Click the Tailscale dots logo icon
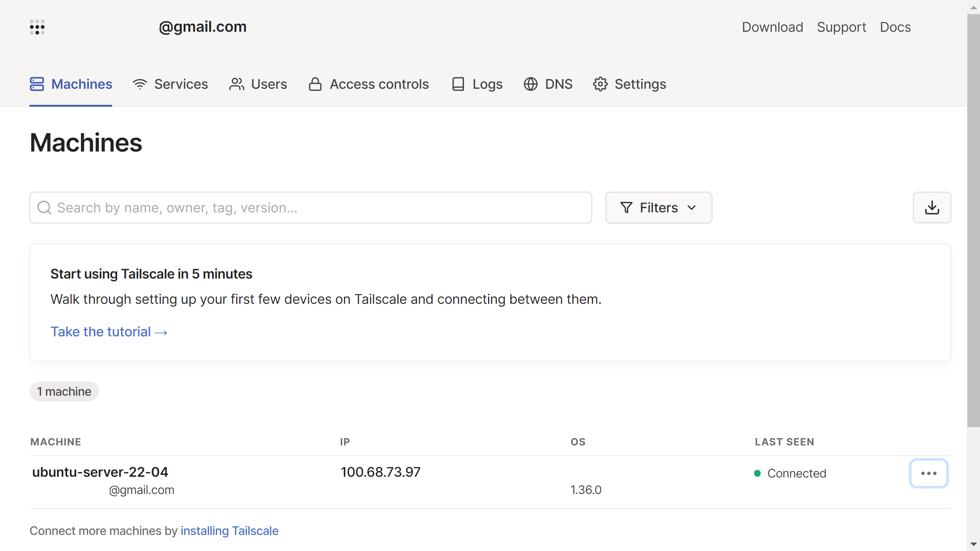Image resolution: width=980 pixels, height=551 pixels. (37, 27)
